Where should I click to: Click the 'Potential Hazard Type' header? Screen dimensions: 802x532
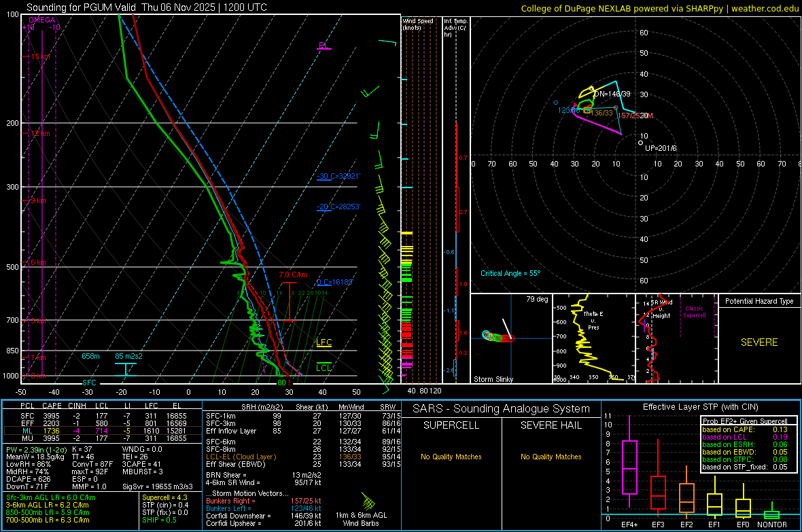click(x=759, y=301)
